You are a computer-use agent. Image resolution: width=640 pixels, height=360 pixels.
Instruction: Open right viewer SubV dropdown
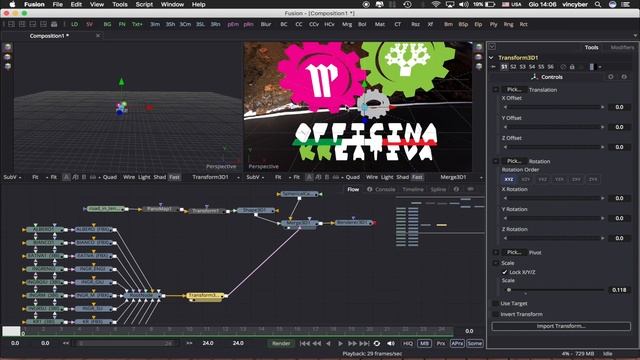[255, 177]
